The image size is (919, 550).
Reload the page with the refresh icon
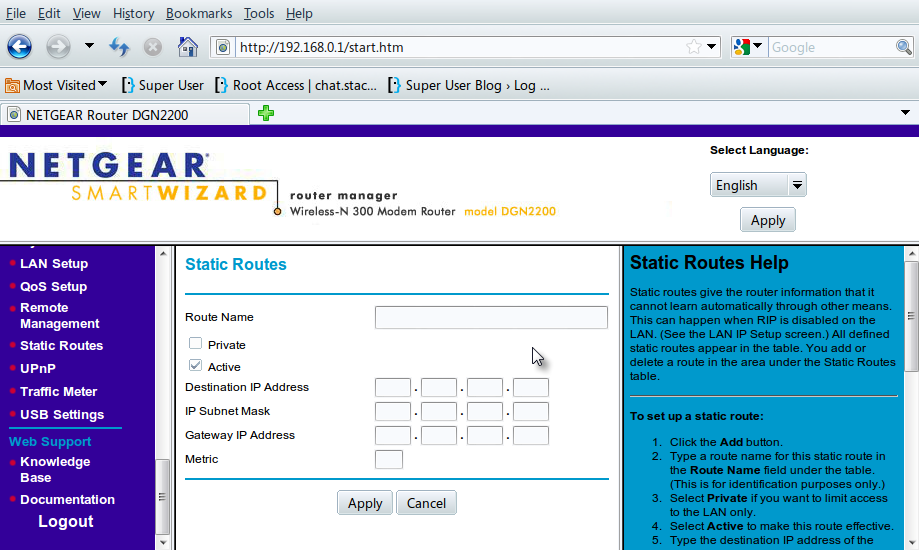[120, 46]
